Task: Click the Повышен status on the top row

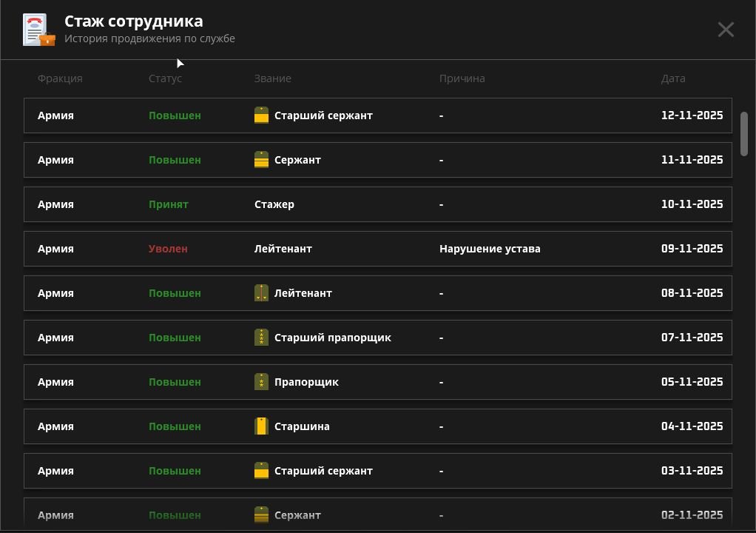Action: click(x=175, y=115)
